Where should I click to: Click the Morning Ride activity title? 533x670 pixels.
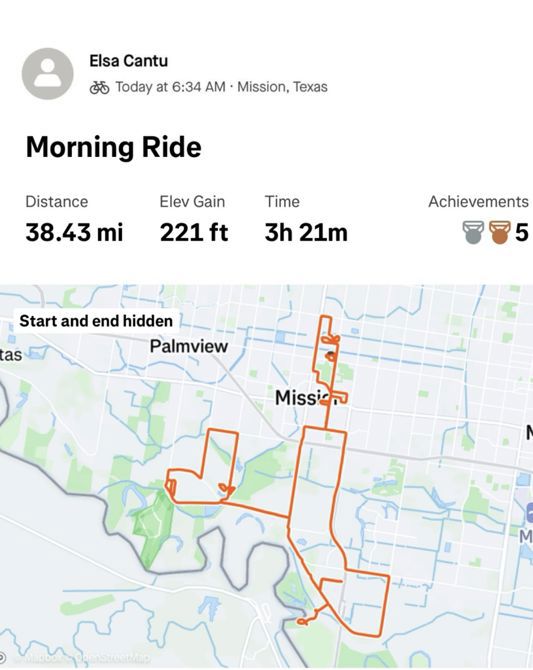(114, 147)
